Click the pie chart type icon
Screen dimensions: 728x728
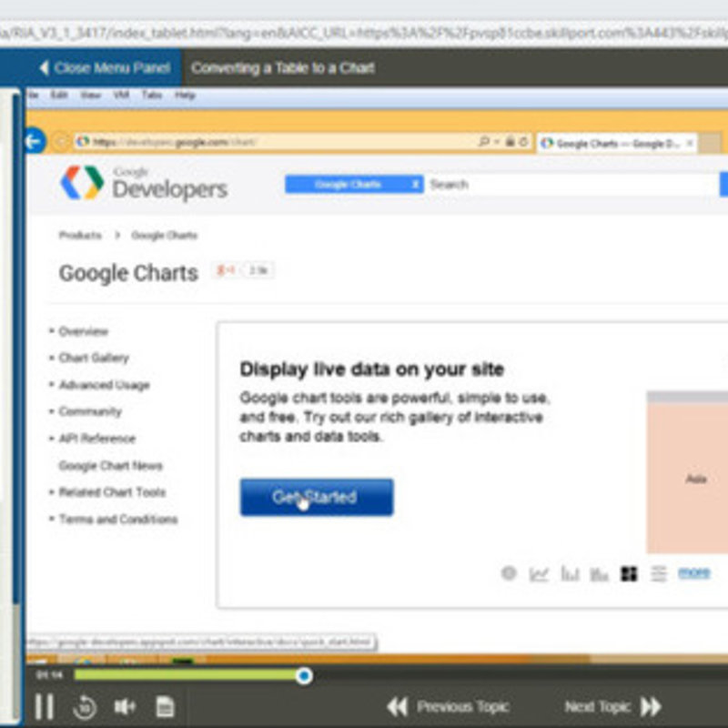click(509, 573)
